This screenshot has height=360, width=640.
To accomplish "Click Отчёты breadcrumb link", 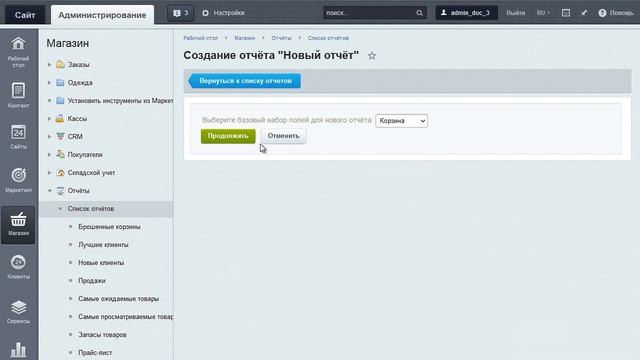I will tap(281, 38).
